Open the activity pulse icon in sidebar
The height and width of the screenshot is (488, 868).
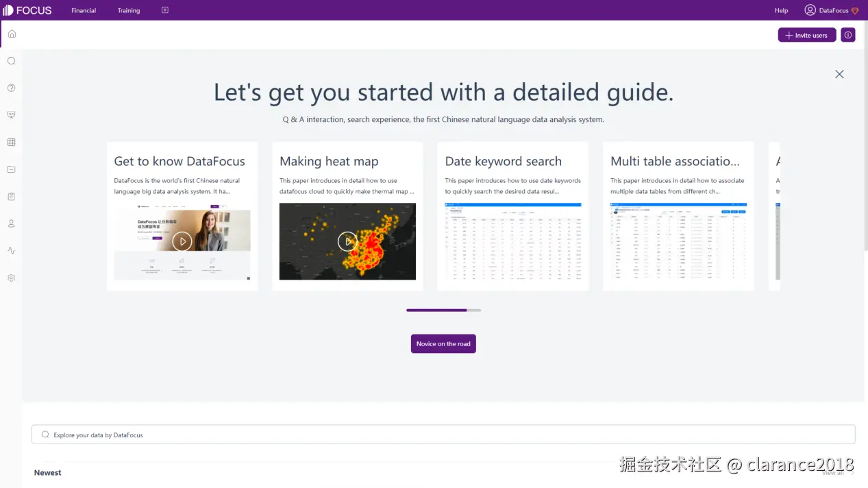pyautogui.click(x=12, y=251)
